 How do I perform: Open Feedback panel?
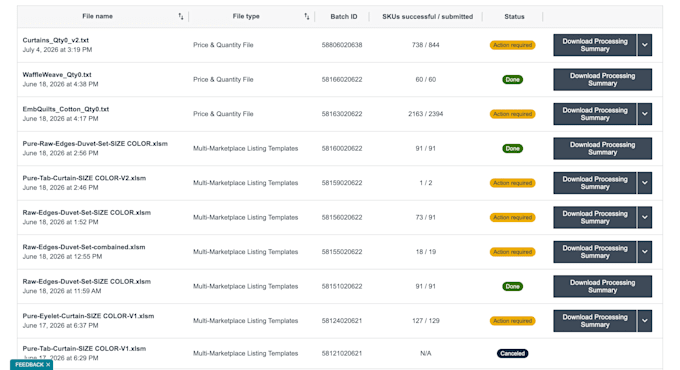click(x=29, y=365)
